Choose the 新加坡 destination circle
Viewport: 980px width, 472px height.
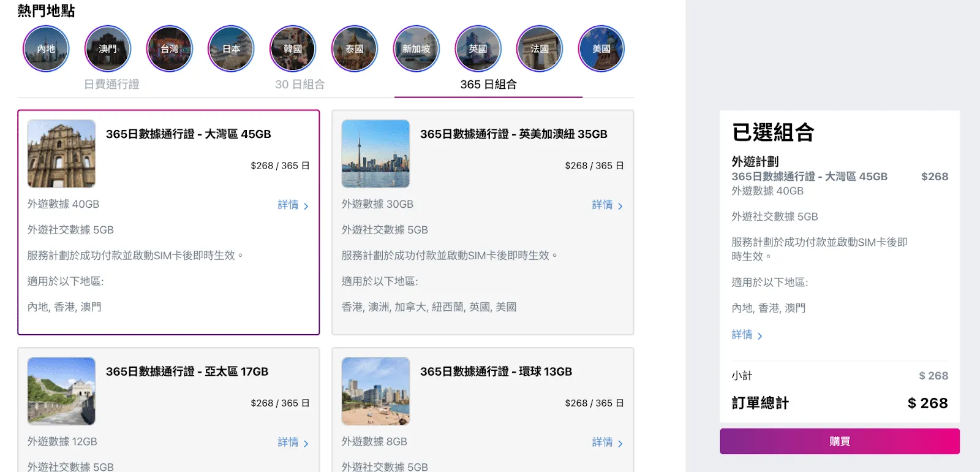point(417,48)
